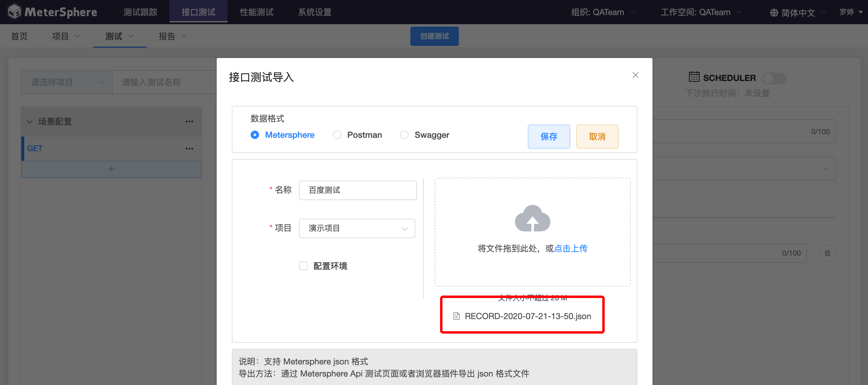Click the 点击上传 link
868x385 pixels.
click(x=570, y=248)
